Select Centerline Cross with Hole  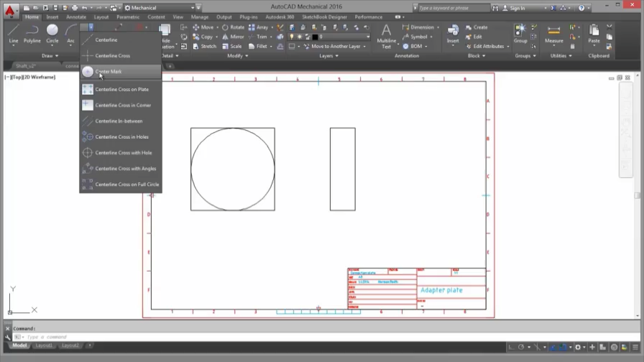point(121,153)
